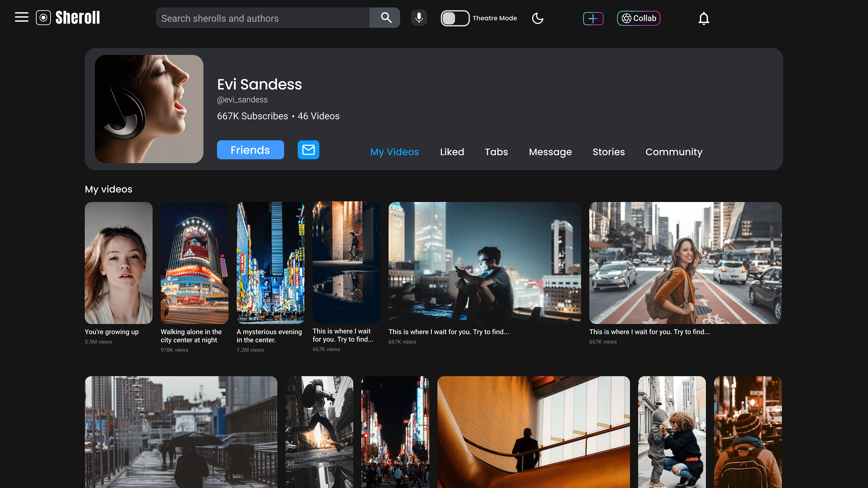Open "You're growing up" video thumbnail
Screen dimensions: 868x488
(x=119, y=263)
